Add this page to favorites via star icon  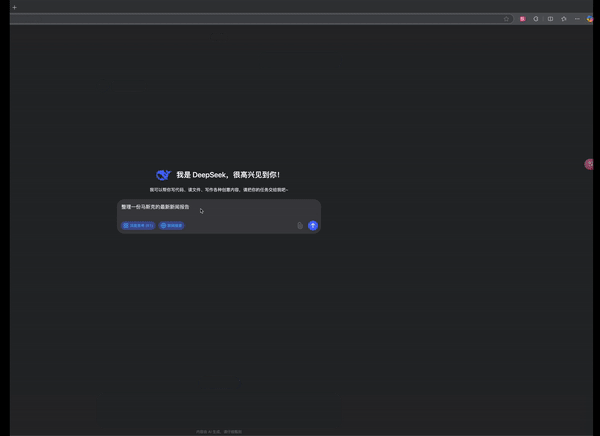point(506,19)
